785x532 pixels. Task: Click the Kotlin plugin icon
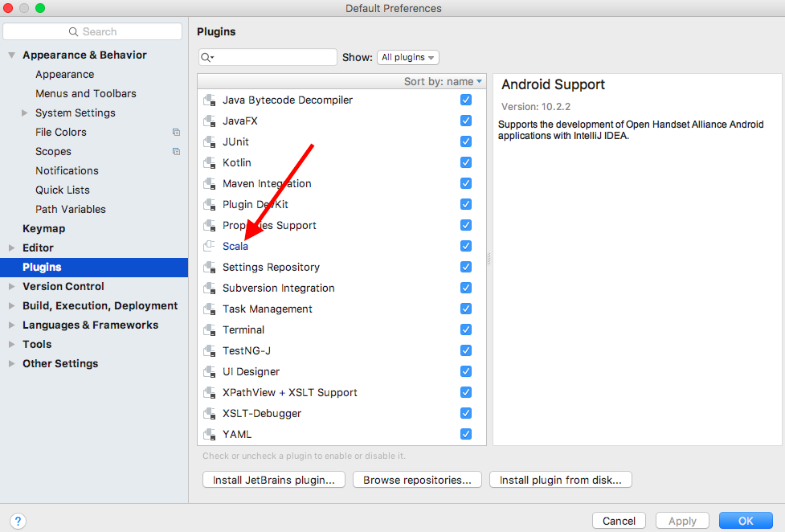209,163
